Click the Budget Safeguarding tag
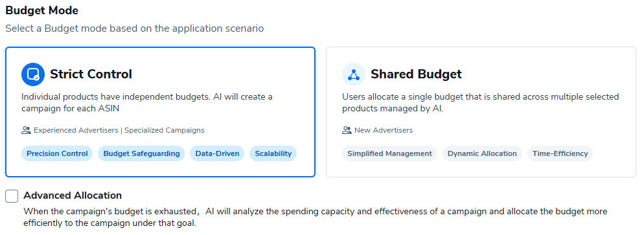The width and height of the screenshot is (644, 235). [141, 153]
